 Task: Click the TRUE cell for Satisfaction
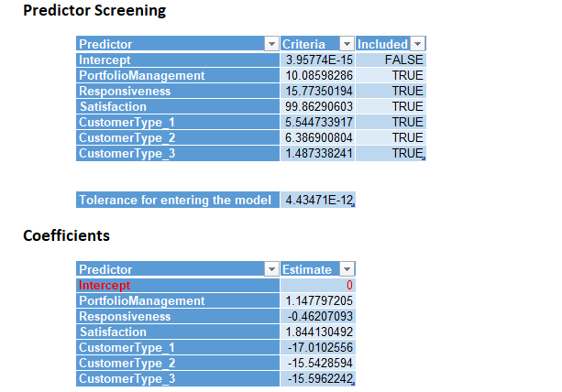tap(391, 106)
